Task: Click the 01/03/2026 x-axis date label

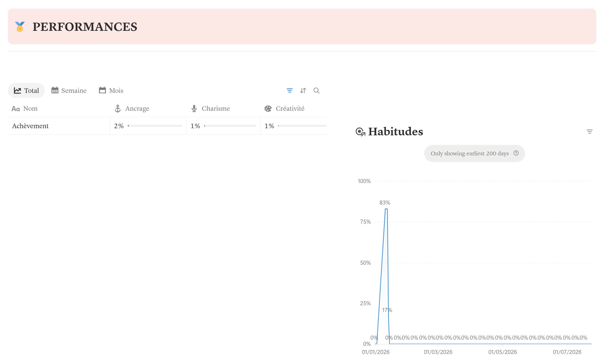Action: click(x=438, y=352)
